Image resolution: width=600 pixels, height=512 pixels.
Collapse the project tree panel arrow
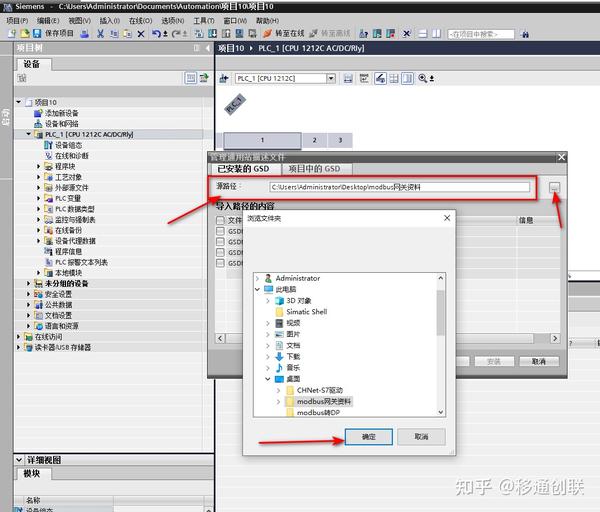[x=208, y=48]
